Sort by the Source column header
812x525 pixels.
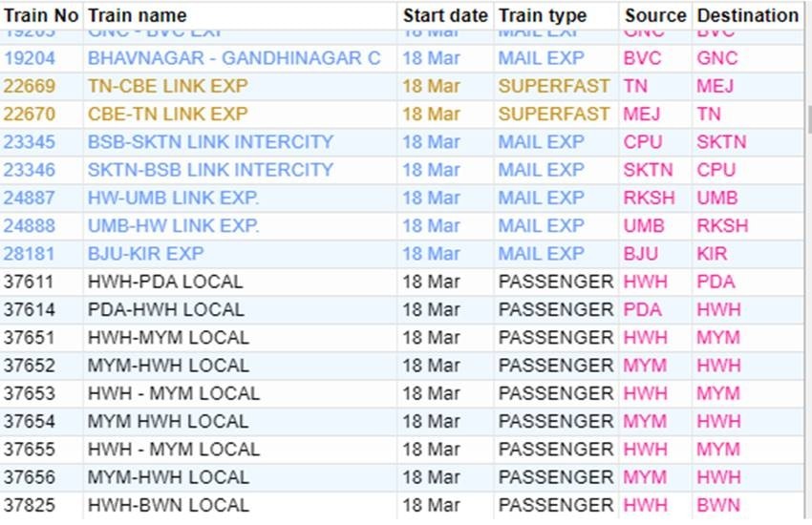tap(655, 15)
